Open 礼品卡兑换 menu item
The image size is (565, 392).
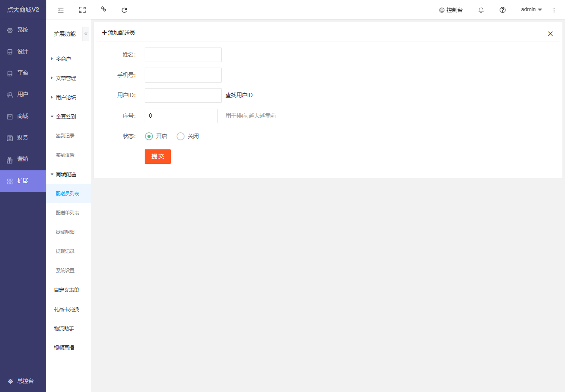pos(68,309)
